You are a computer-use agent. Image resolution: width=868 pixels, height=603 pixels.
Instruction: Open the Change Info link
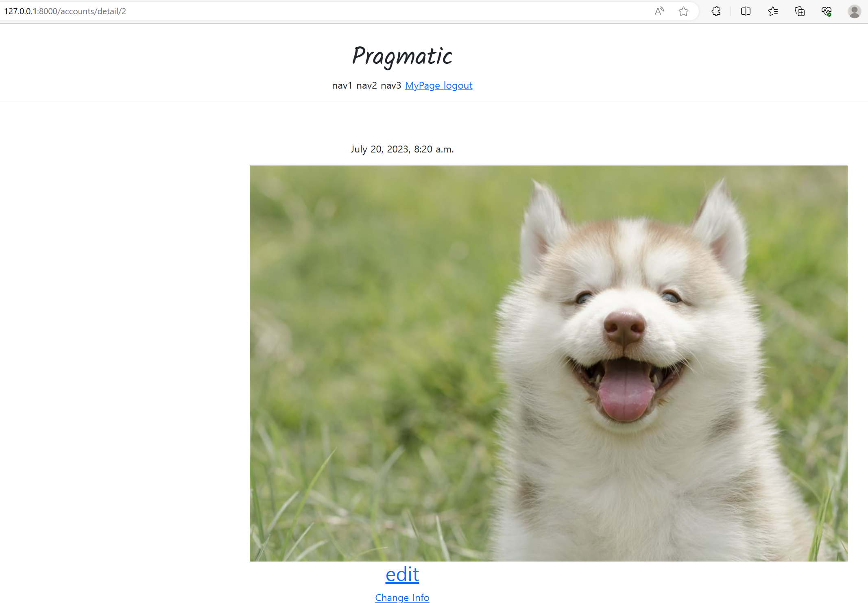[402, 597]
